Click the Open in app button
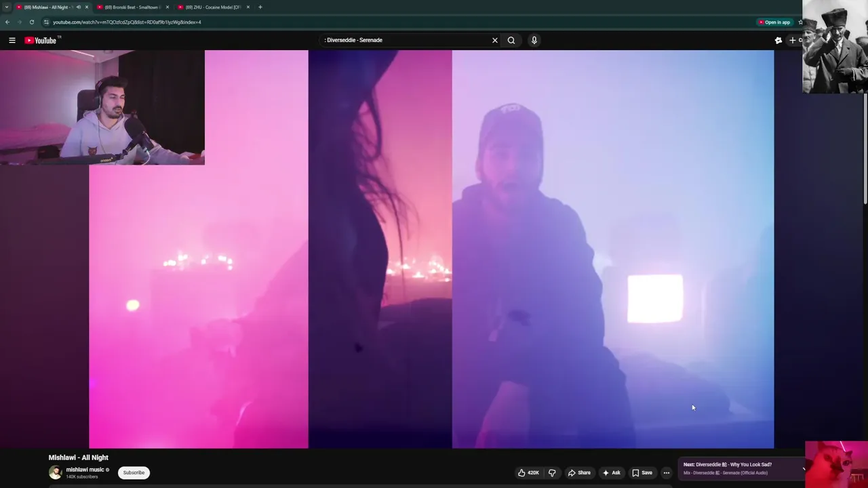The height and width of the screenshot is (488, 868). pos(774,22)
